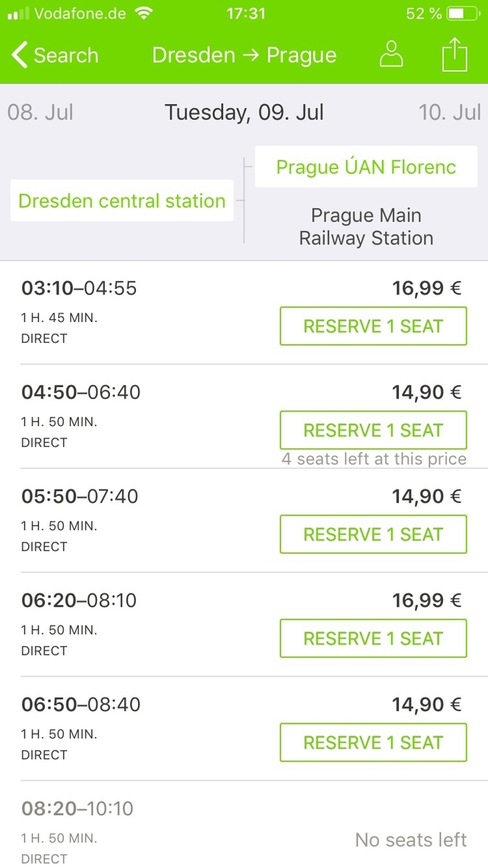Go to previous day 08. Jul
The height and width of the screenshot is (868, 488).
pos(40,112)
